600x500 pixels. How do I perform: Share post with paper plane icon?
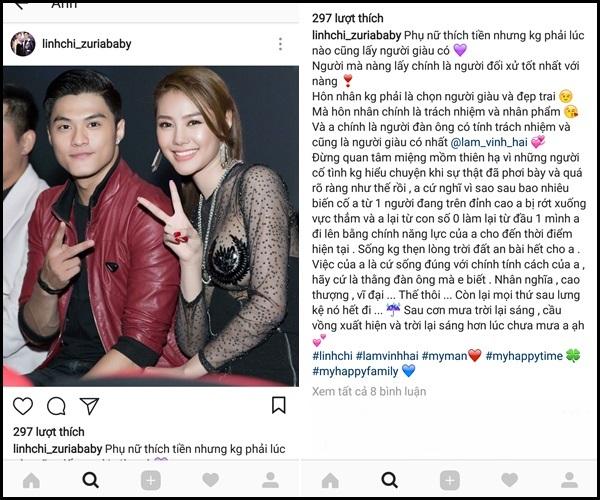pyautogui.click(x=89, y=406)
